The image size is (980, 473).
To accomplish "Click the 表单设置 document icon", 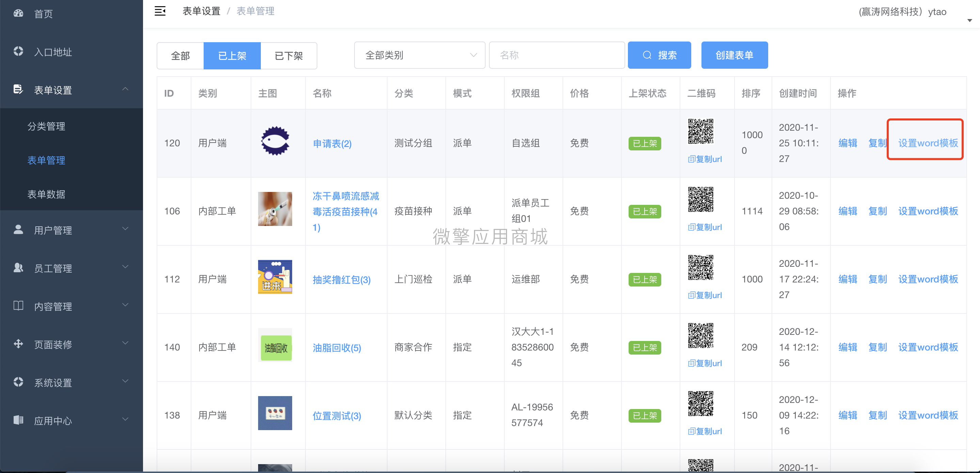I will 18,89.
